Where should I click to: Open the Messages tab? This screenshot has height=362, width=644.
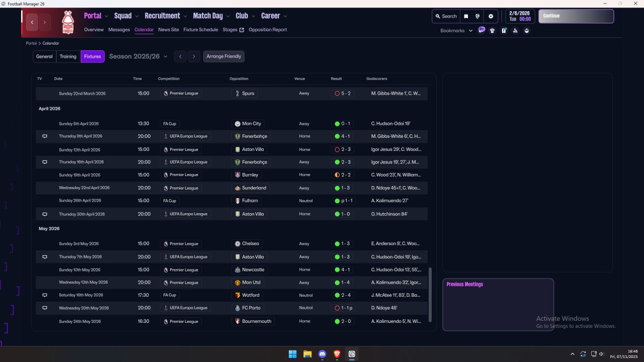point(119,30)
